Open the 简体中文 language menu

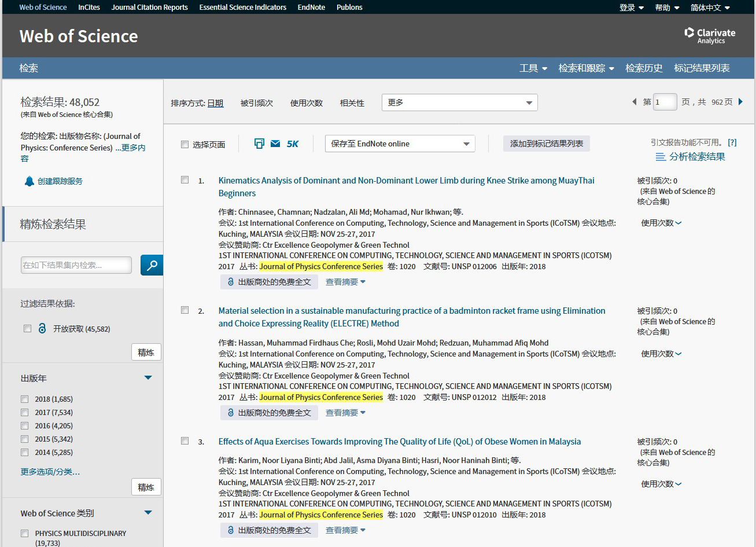click(x=710, y=8)
